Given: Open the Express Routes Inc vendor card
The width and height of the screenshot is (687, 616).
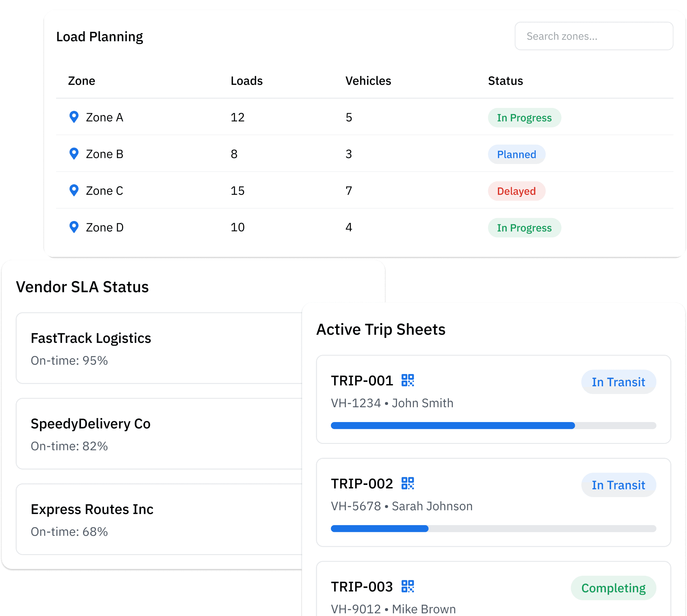Looking at the screenshot, I should point(159,520).
